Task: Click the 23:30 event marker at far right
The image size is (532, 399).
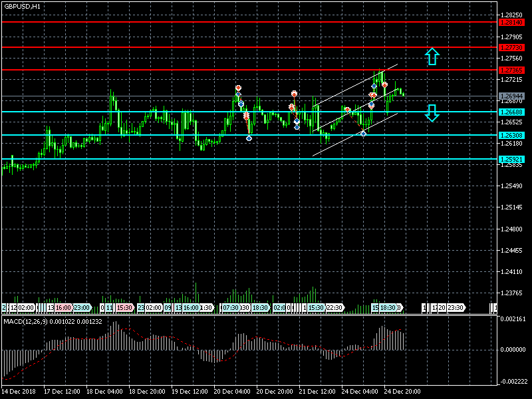Action: (456, 308)
